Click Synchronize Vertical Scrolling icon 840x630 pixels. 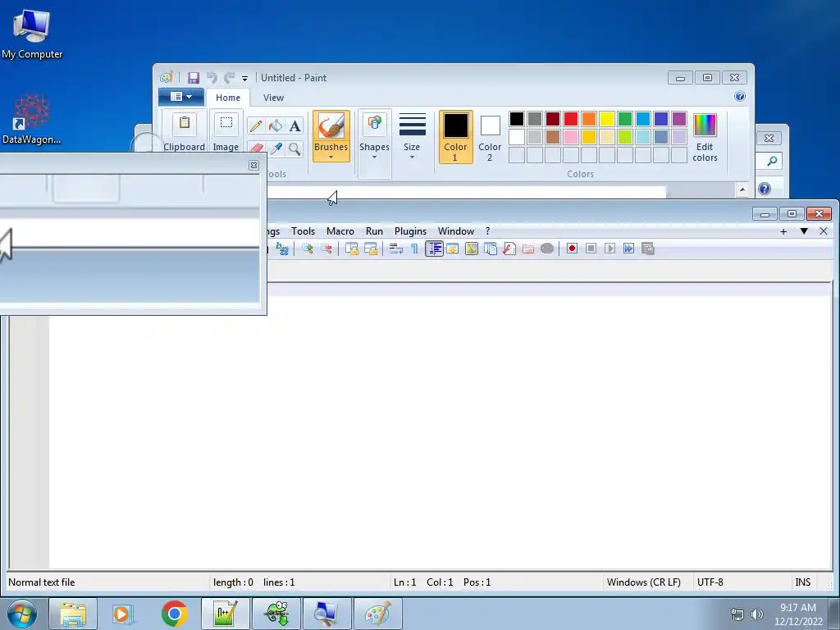(351, 249)
